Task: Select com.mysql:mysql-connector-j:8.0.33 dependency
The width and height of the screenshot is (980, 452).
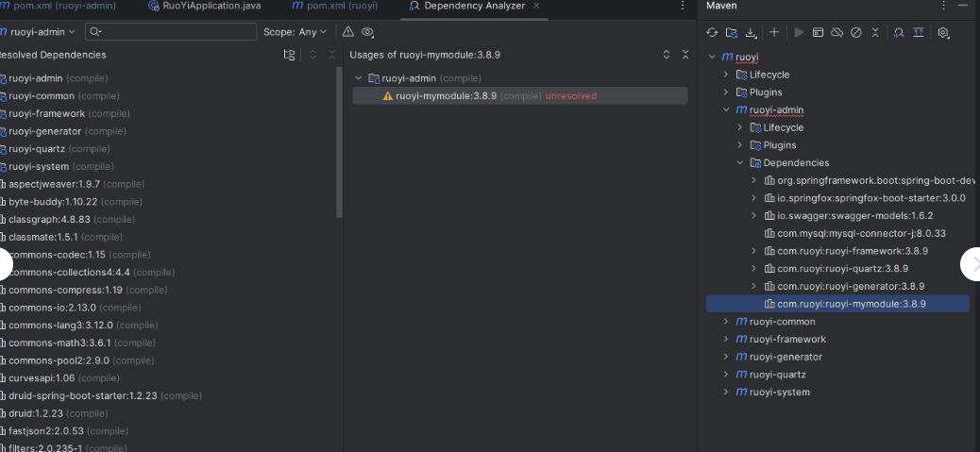Action: [x=854, y=233]
